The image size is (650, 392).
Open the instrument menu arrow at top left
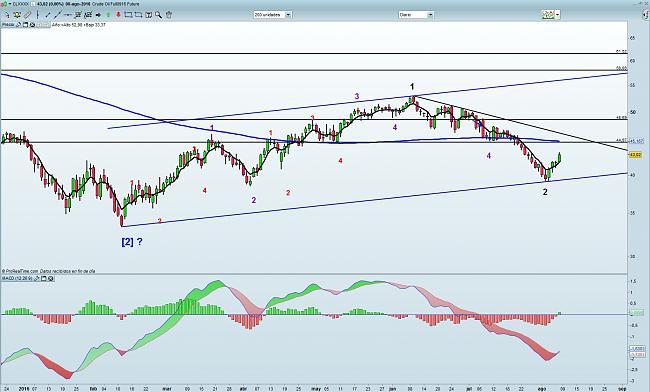coord(10,4)
